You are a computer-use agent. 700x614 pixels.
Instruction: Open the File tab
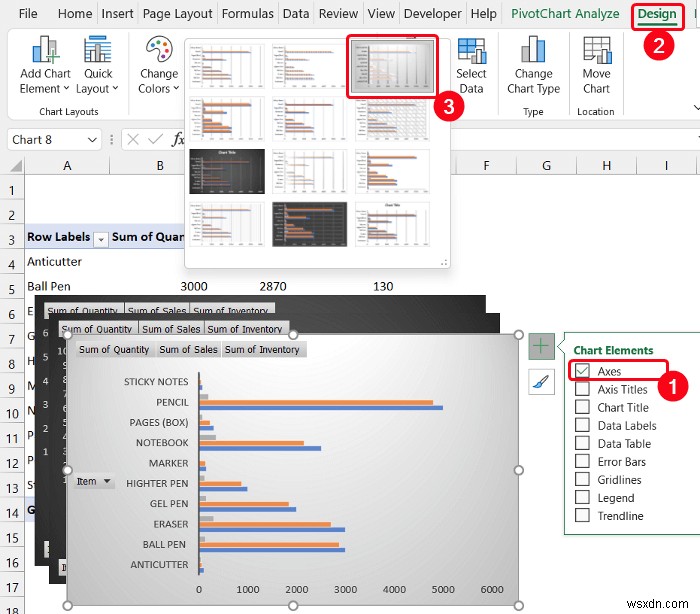[28, 14]
